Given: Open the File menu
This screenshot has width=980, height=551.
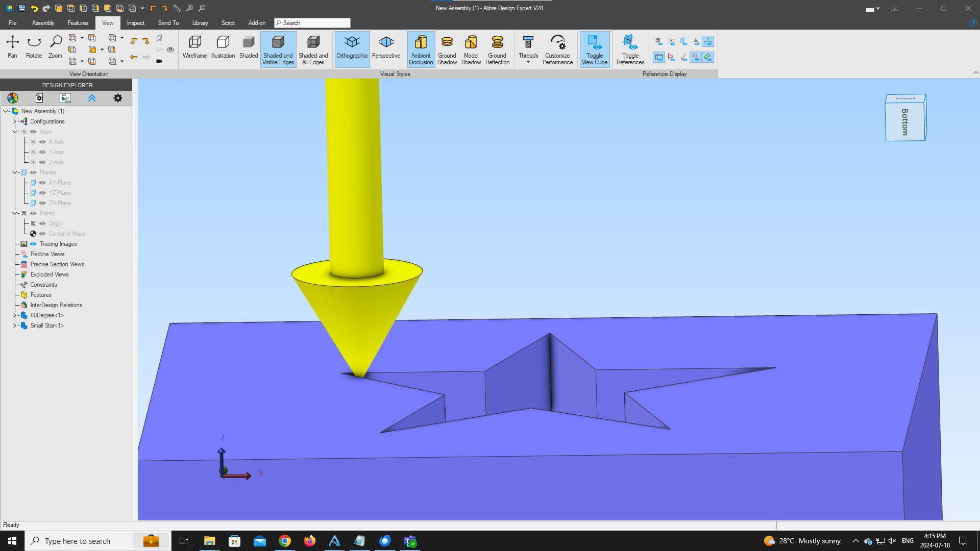Looking at the screenshot, I should (12, 23).
